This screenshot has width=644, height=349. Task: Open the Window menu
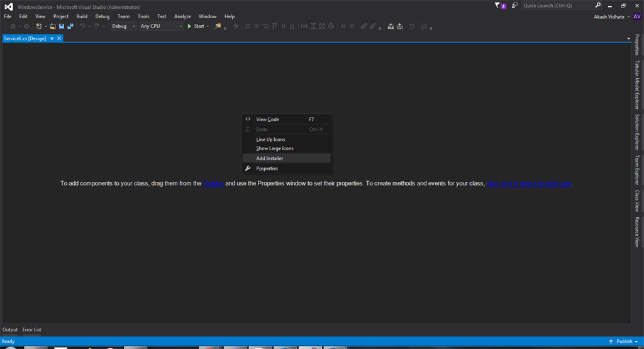[x=208, y=16]
